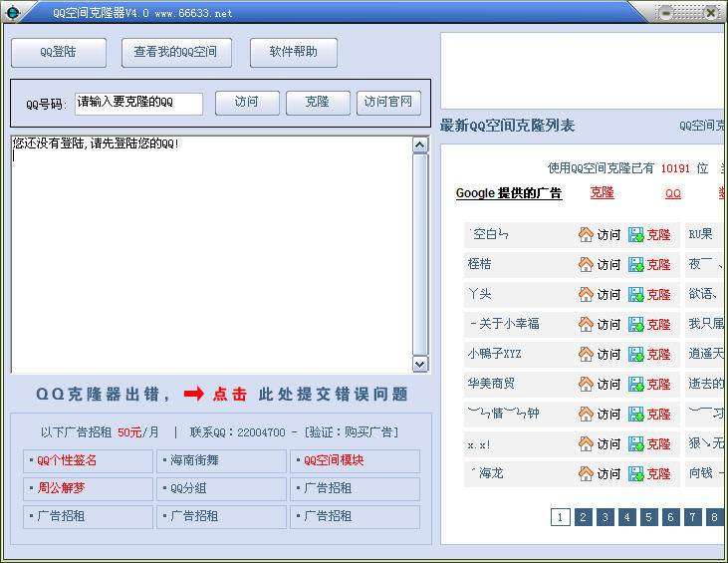
Task: Click house visit icon in 丫头 row
Action: pyautogui.click(x=586, y=294)
